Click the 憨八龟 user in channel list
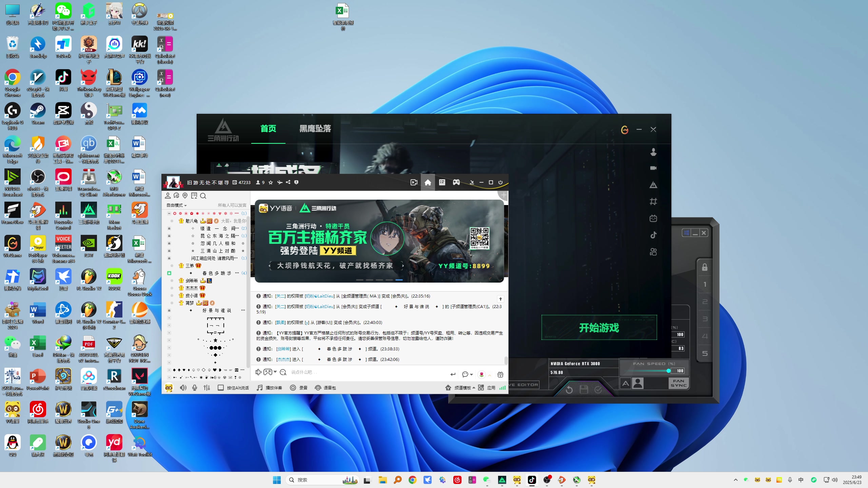 [192, 221]
